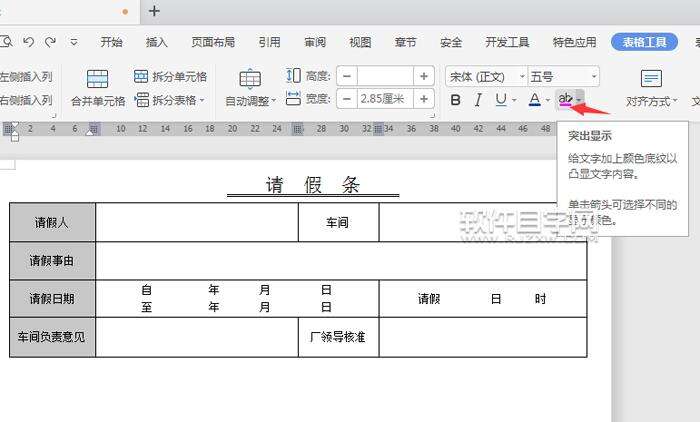Open the 安全 tab
The width and height of the screenshot is (700, 422).
coord(451,42)
